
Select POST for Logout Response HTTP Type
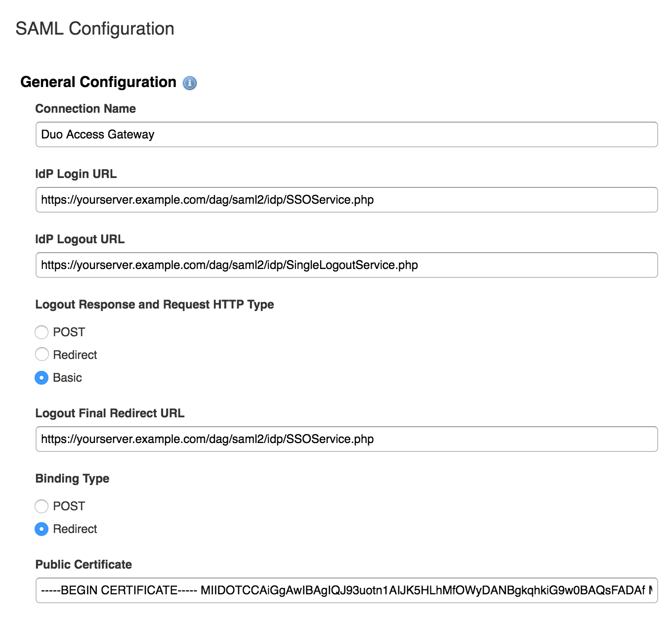[42, 332]
